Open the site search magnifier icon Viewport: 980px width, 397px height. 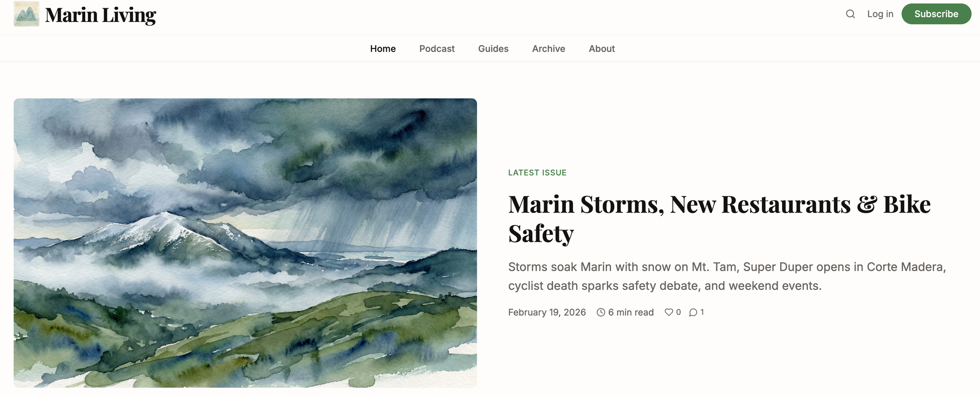(850, 14)
